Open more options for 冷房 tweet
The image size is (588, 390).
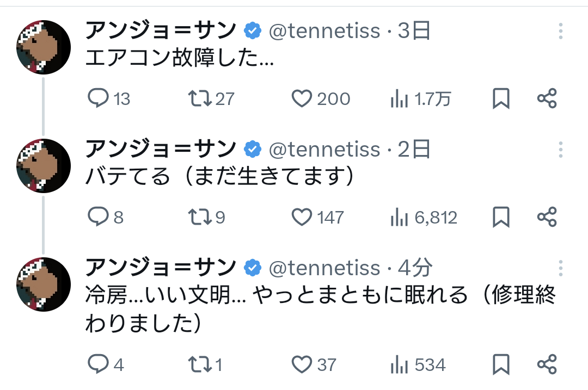[x=560, y=268]
